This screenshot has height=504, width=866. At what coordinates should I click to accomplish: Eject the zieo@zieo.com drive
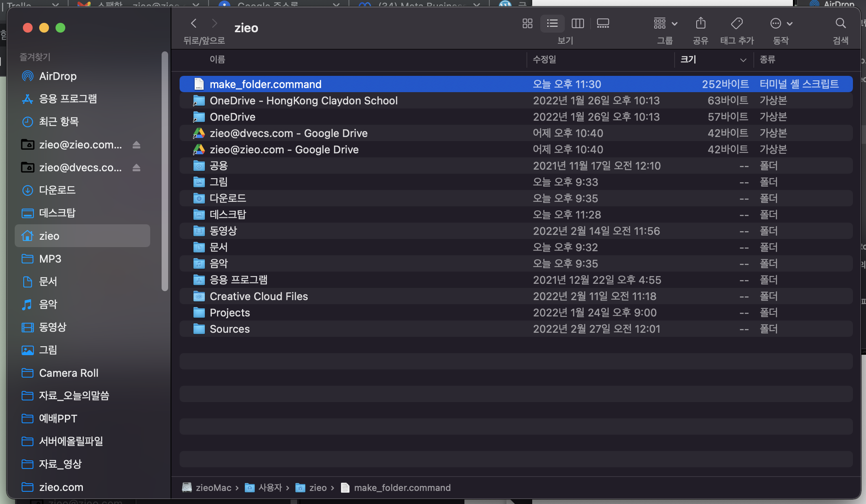pyautogui.click(x=136, y=145)
